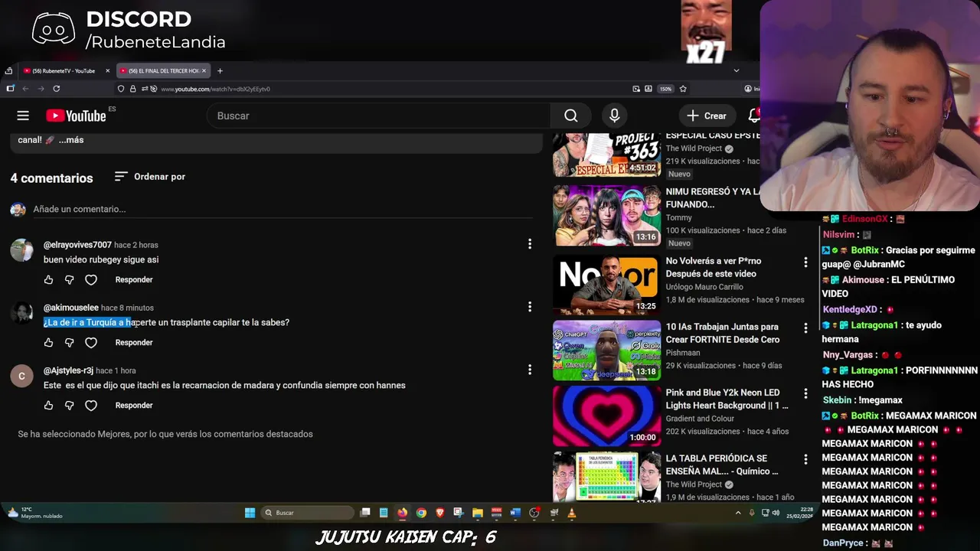Go to the YouTube home logo
Image resolution: width=980 pixels, height=551 pixels.
(x=76, y=116)
